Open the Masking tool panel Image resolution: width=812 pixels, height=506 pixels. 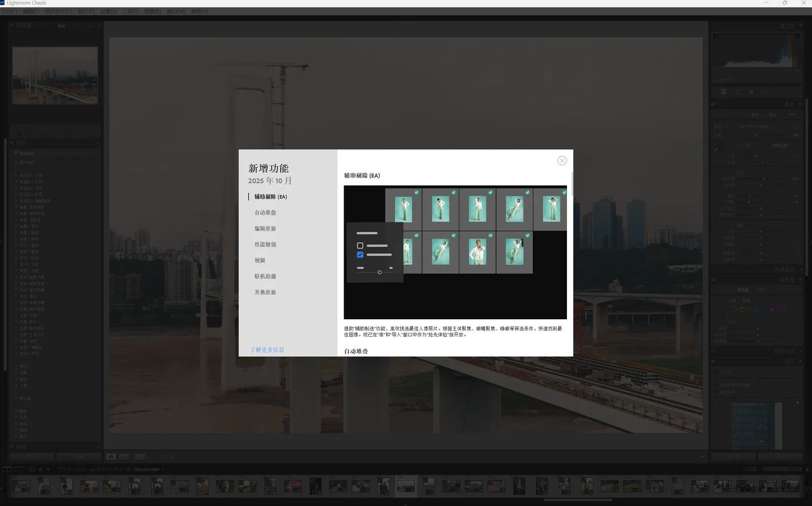pyautogui.click(x=777, y=91)
